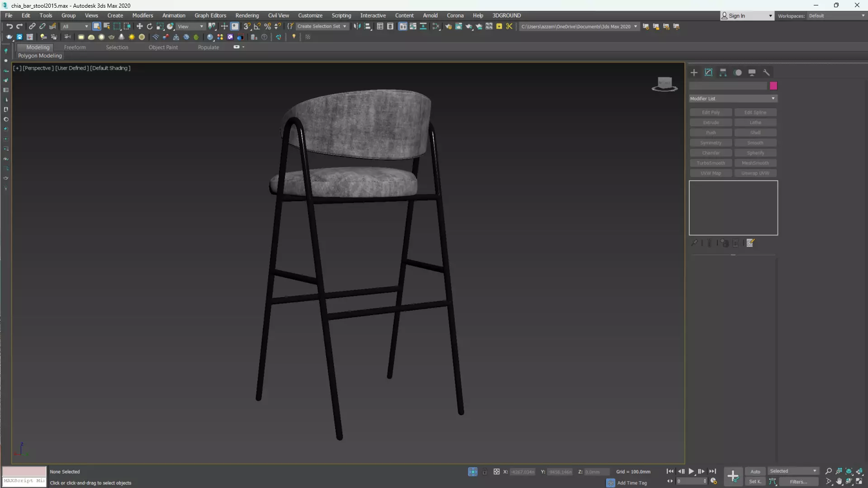This screenshot has height=488, width=868.
Task: Click the TurboSmooth modifier button
Action: click(x=711, y=163)
